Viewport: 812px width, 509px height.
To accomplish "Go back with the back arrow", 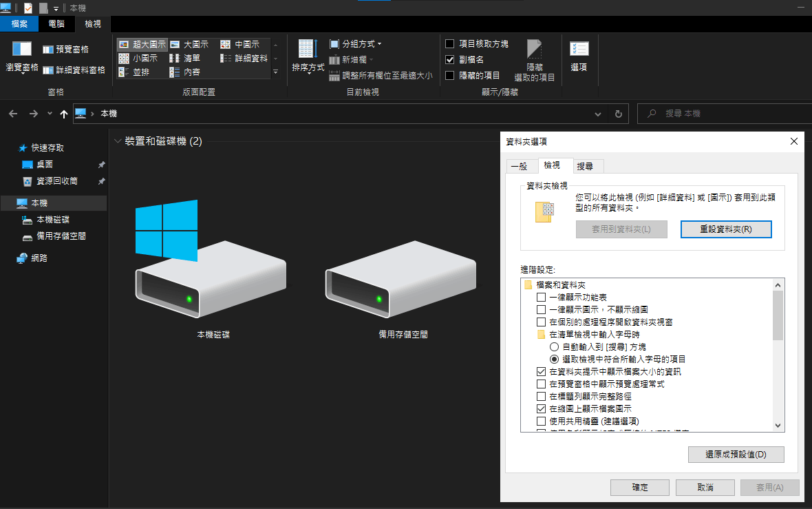I will (14, 114).
